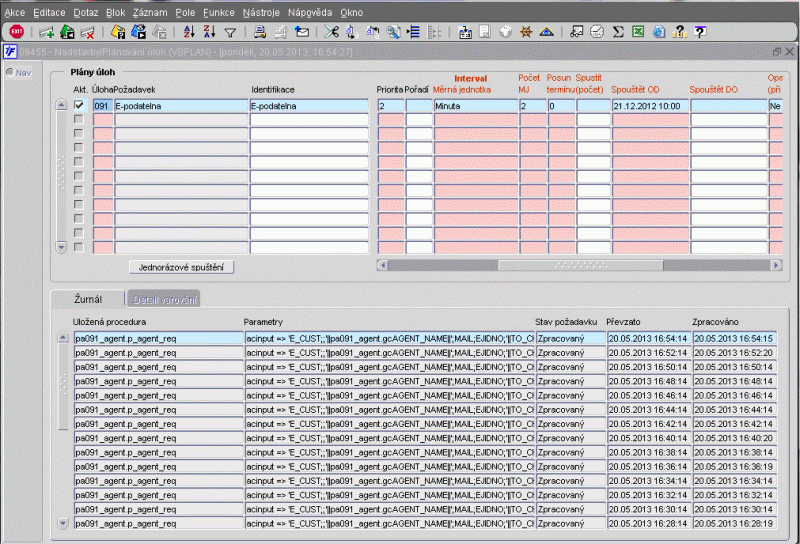
Task: Click up arrow of Plány úloh scrollbar
Action: [61, 105]
